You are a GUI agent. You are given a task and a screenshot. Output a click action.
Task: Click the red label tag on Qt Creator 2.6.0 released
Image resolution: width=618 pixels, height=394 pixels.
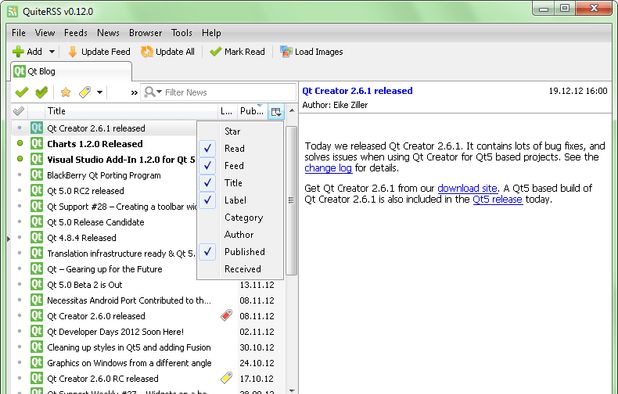tap(226, 315)
